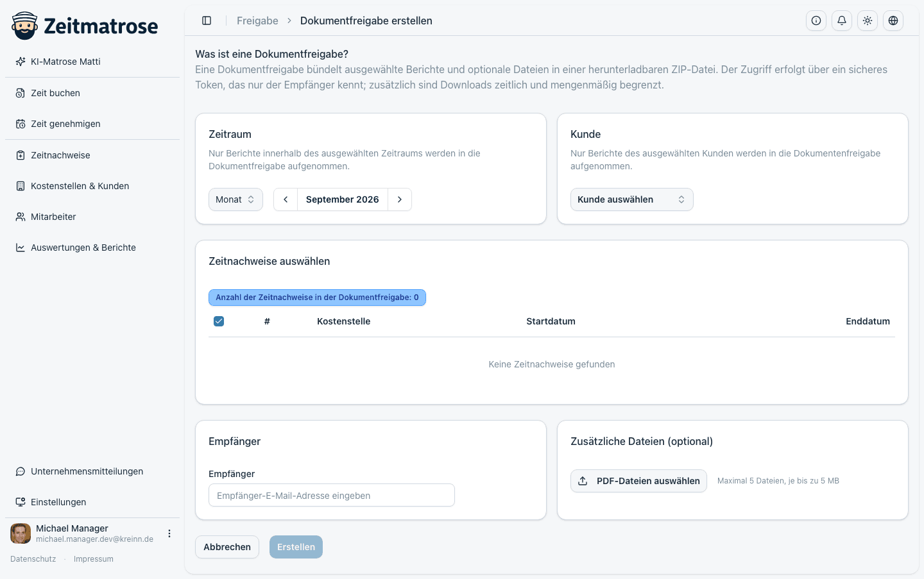924x579 pixels.
Task: Toggle the sidebar panel icon
Action: click(207, 21)
